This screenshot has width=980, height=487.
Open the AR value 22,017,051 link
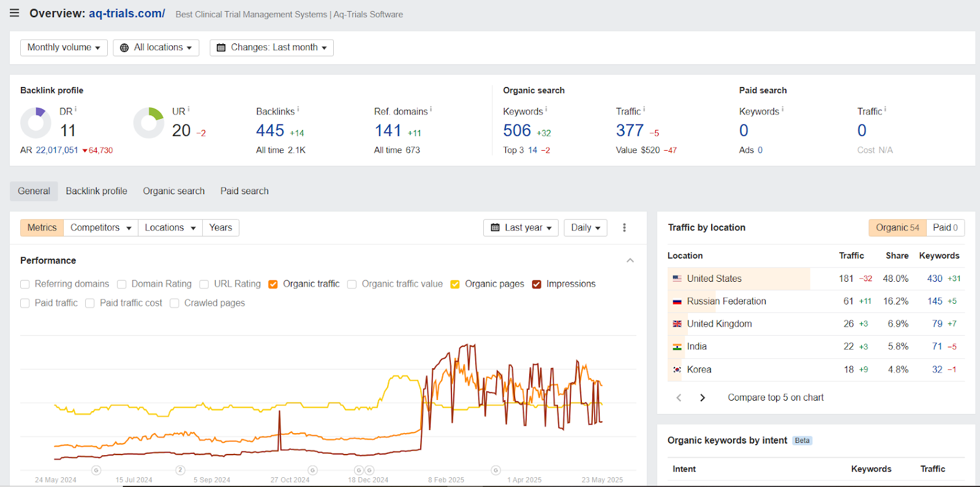pyautogui.click(x=57, y=150)
